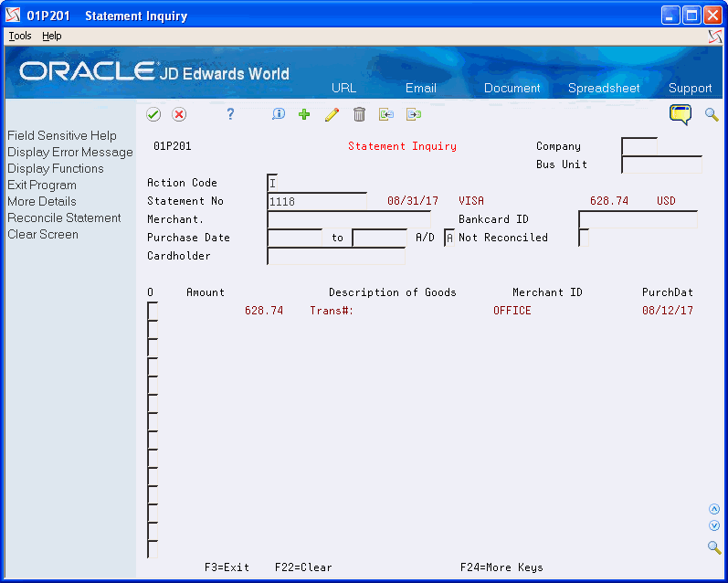Focus the Cardholder input field
The image size is (728, 583).
[x=336, y=256]
